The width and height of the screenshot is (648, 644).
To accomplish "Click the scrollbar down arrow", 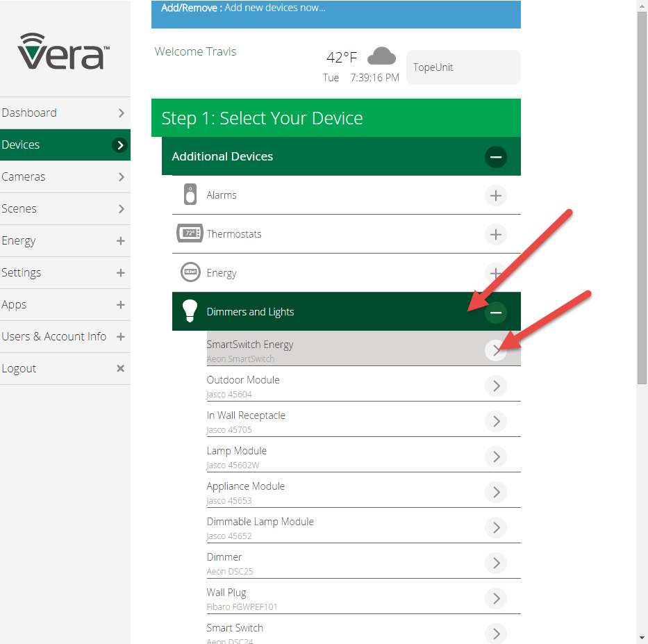I will point(642,638).
